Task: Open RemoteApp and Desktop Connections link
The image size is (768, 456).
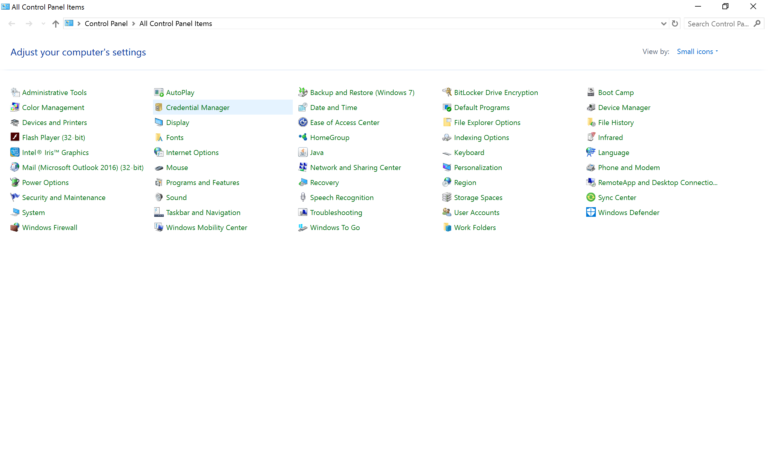Action: [x=658, y=183]
